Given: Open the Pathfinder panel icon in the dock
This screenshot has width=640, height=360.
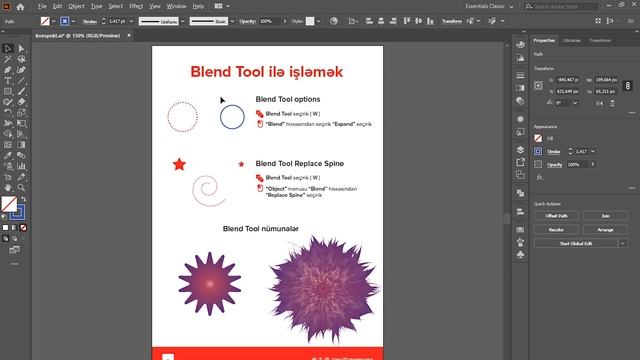Looking at the screenshot, I should tap(520, 193).
